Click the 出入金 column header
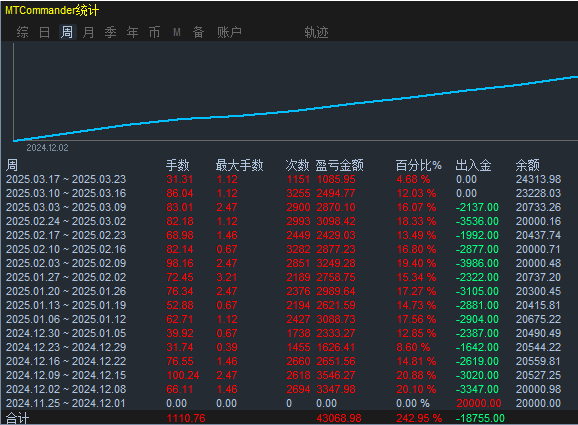This screenshot has height=425, width=578. pos(473,165)
